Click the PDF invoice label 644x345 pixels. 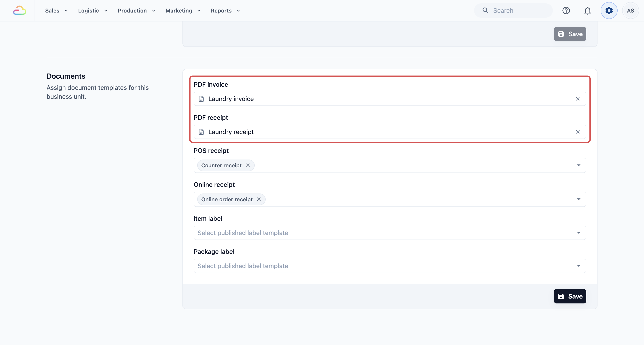tap(211, 84)
